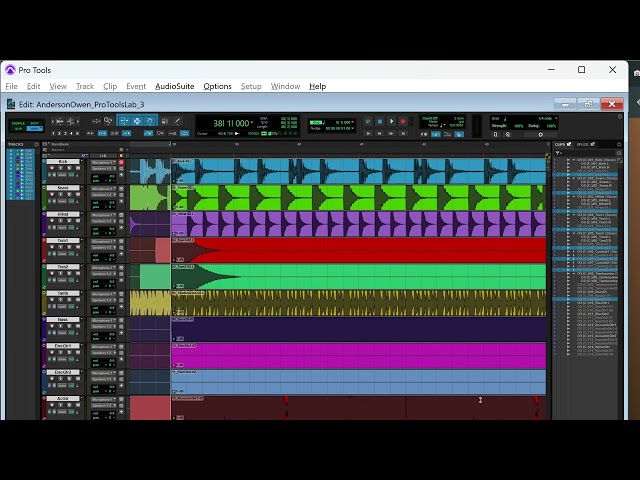Select the Trim tool

124,121
